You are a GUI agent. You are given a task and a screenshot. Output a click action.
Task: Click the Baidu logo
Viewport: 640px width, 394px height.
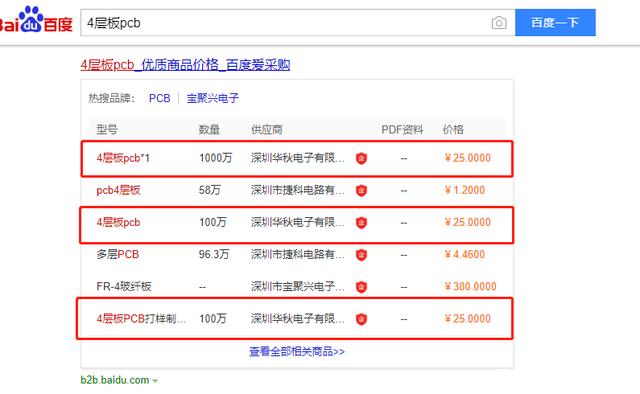tap(36, 20)
